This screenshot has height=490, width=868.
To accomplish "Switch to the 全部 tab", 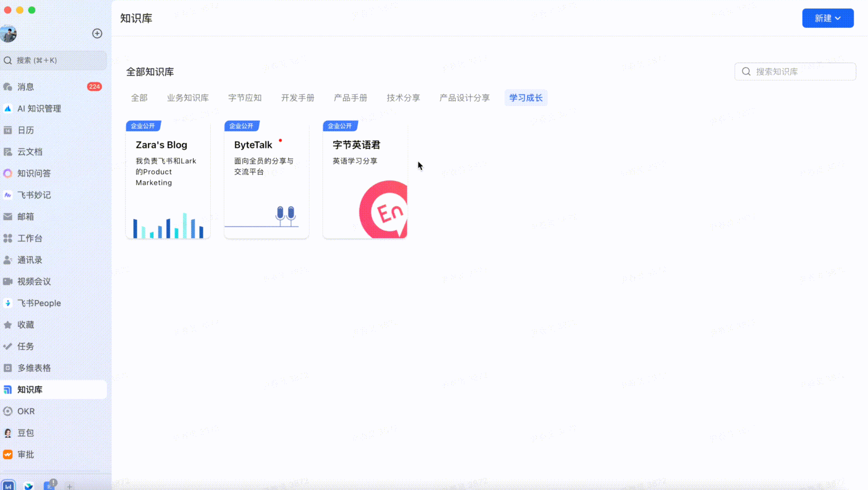I will [139, 98].
